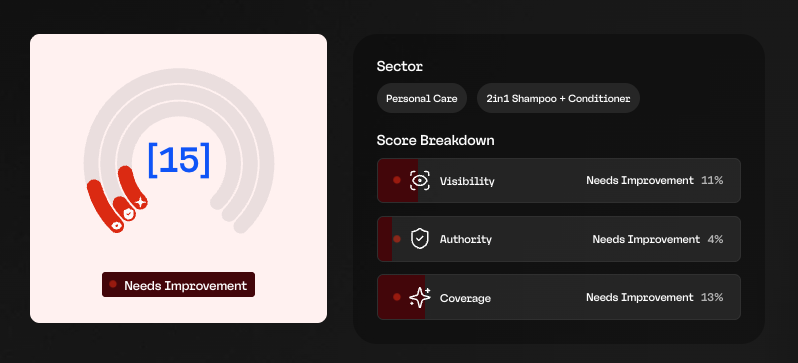
Task: Click the Visibility label text
Action: pos(467,181)
